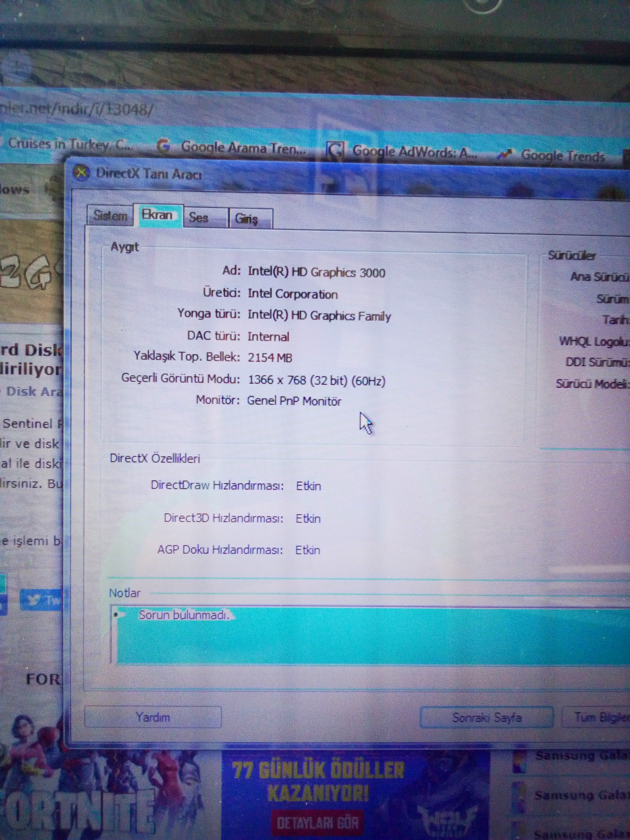Select the text Intel(R) HD Graphics 3000

point(316,272)
